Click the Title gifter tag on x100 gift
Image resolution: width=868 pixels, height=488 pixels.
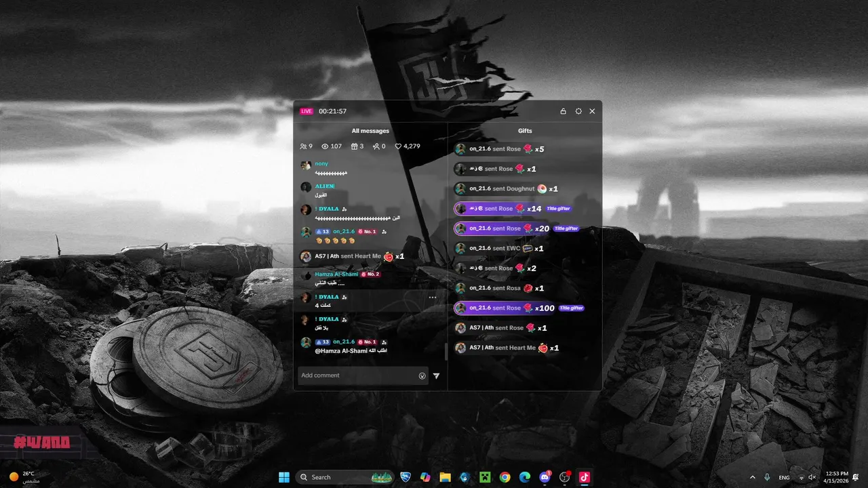point(572,308)
